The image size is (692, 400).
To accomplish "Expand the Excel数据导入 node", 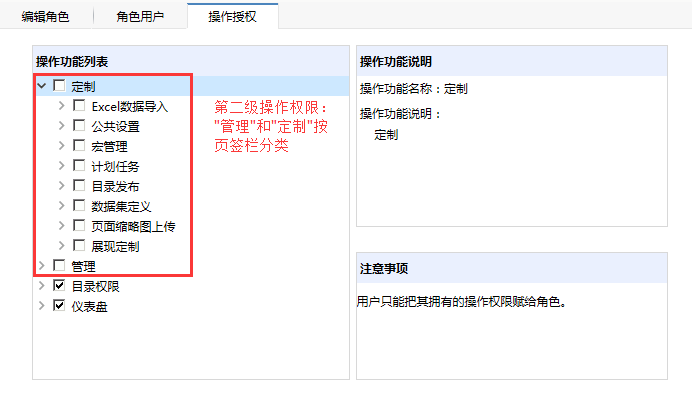I will (x=62, y=106).
